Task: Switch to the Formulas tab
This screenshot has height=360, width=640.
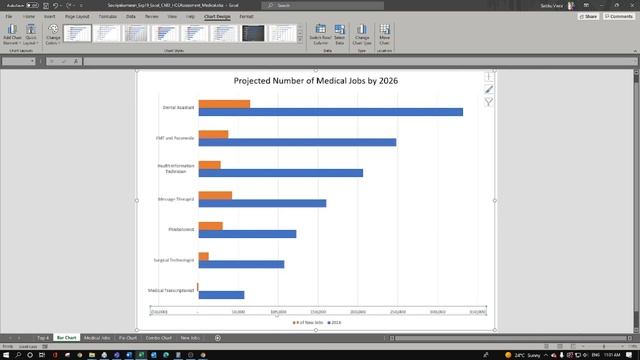Action: tap(108, 17)
